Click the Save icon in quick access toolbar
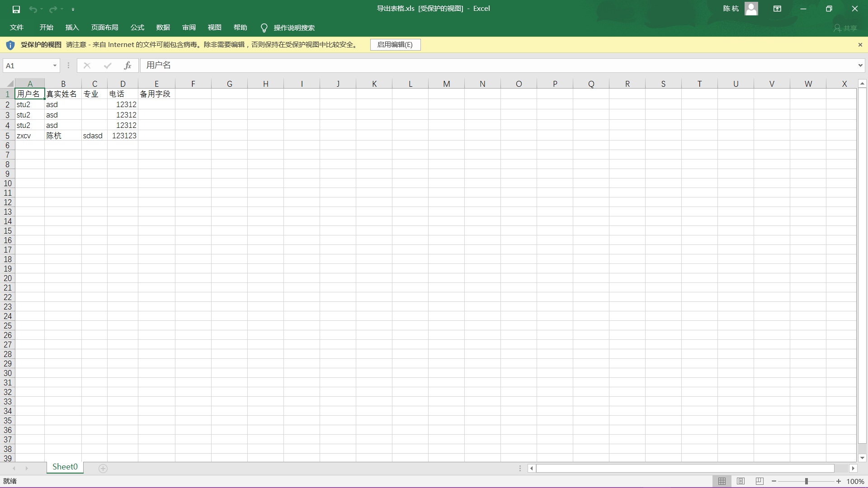Image resolution: width=868 pixels, height=488 pixels. (x=16, y=9)
